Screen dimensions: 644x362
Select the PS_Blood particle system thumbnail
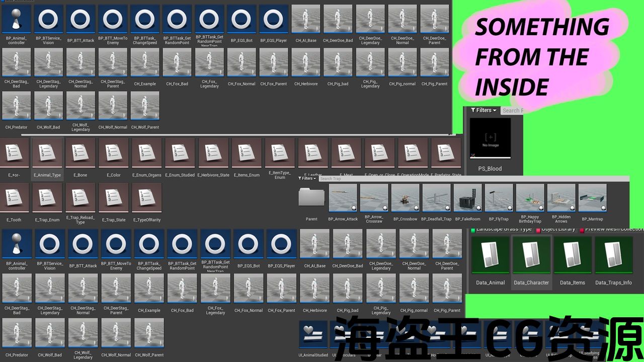(490, 138)
